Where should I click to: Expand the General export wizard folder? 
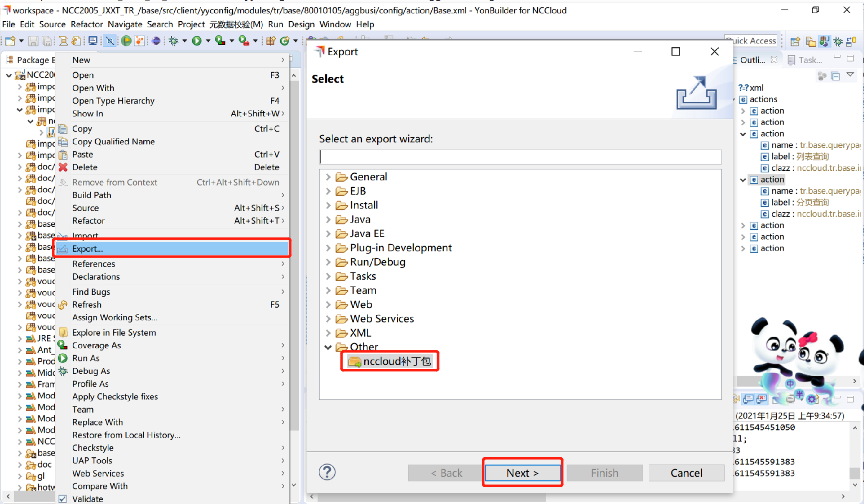328,177
